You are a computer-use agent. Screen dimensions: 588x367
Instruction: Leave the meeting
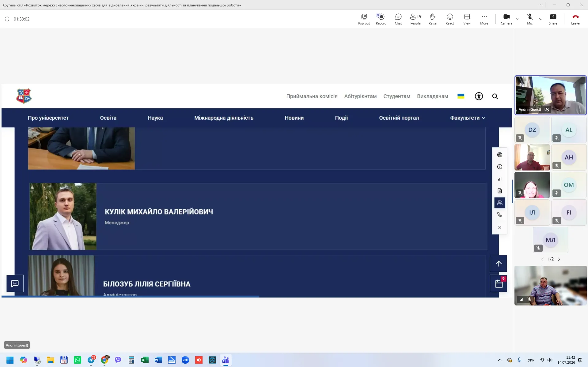(575, 19)
